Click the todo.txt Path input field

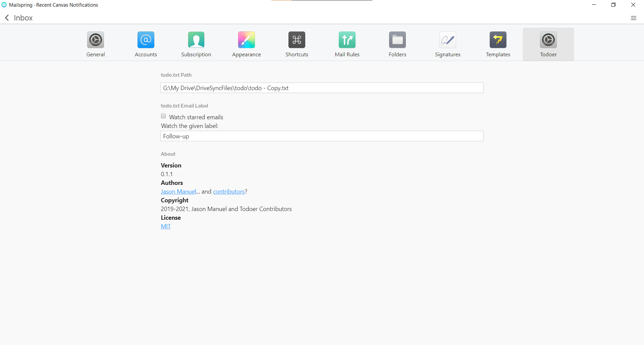tap(322, 88)
